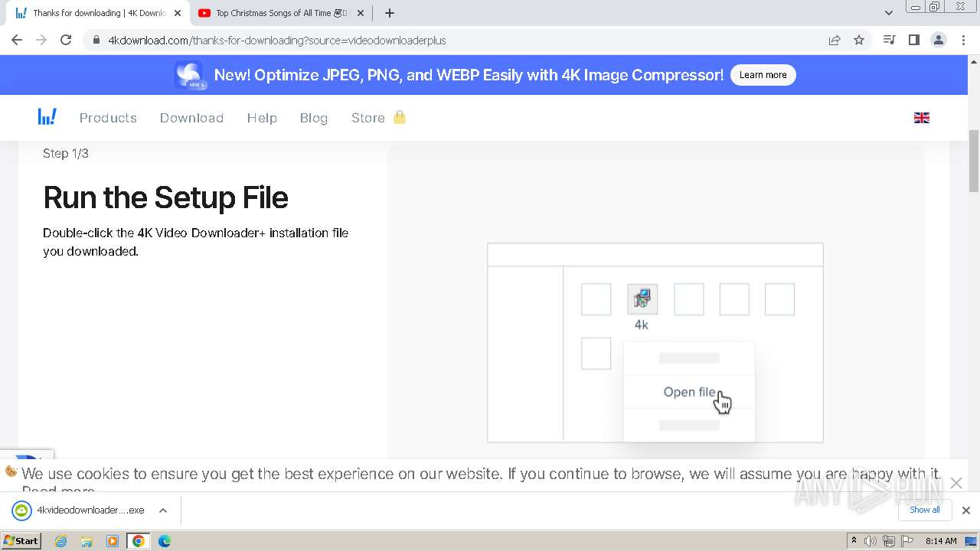Open a new browser tab
This screenshot has width=980, height=551.
pyautogui.click(x=389, y=13)
